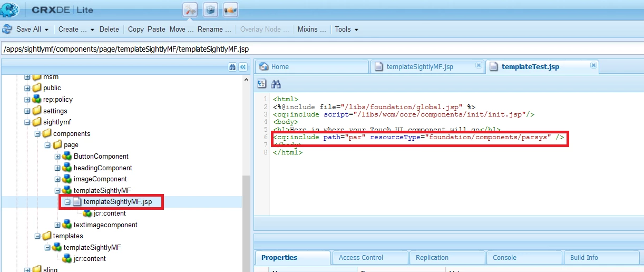The image size is (644, 272).
Task: Open the Build Info tab
Action: coord(601,258)
